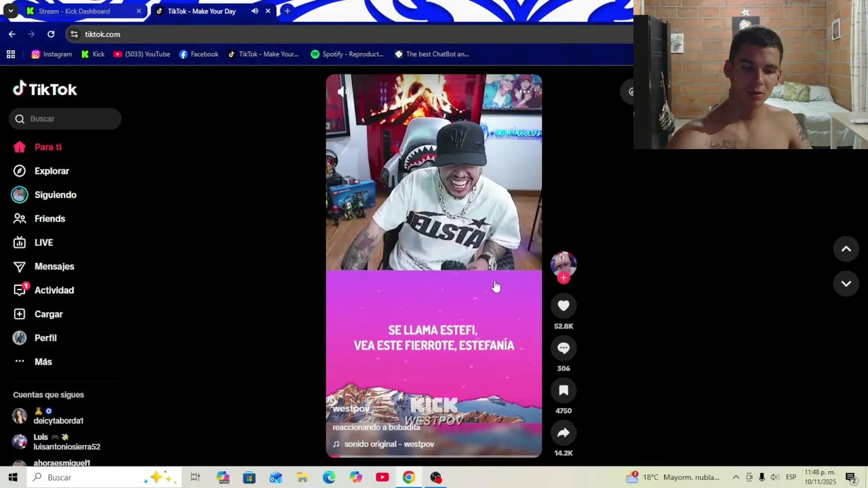Open the browser apps grid icon

11,54
